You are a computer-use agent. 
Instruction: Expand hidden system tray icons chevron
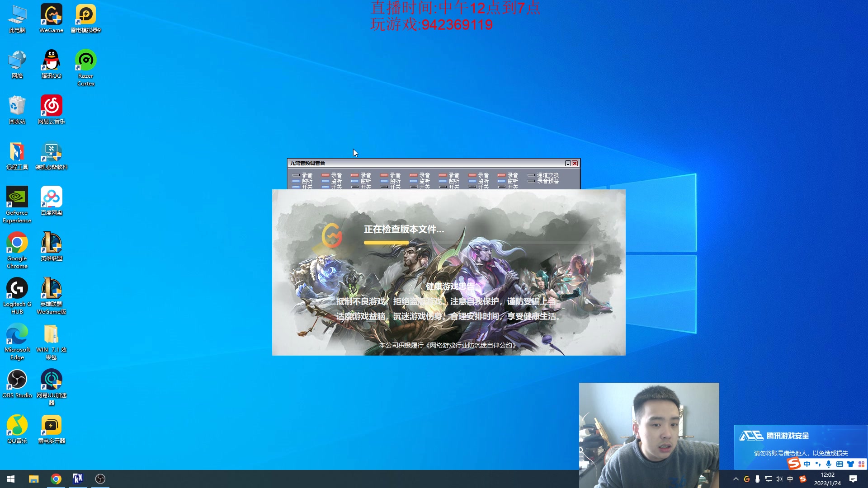736,479
